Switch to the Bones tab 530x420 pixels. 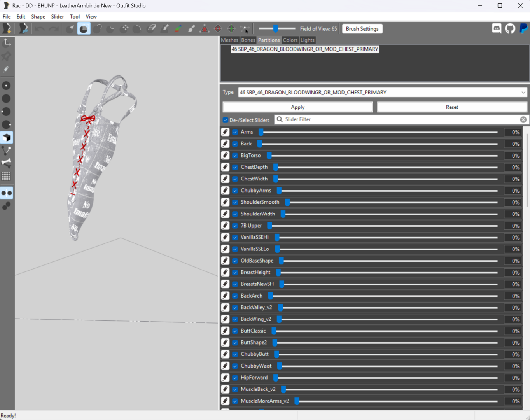[248, 40]
